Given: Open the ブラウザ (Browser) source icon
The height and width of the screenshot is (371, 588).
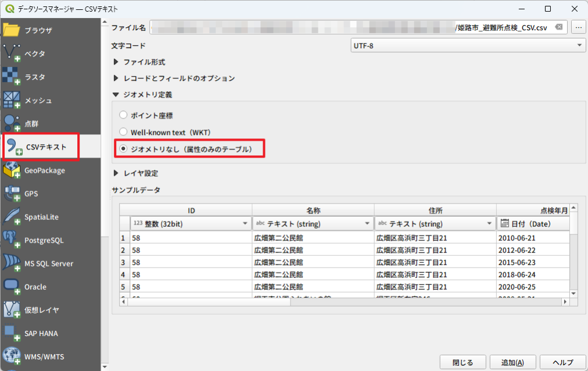Looking at the screenshot, I should 12,30.
